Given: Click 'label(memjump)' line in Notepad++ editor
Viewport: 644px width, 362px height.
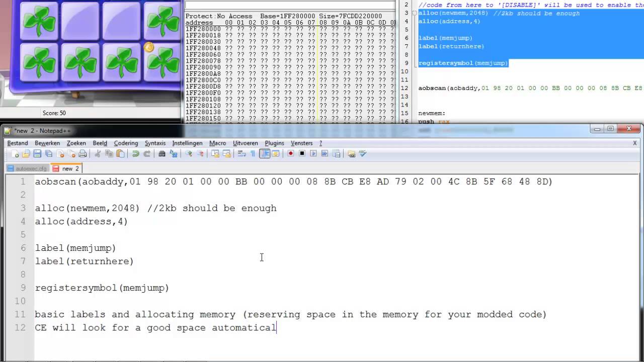Looking at the screenshot, I should 75,248.
